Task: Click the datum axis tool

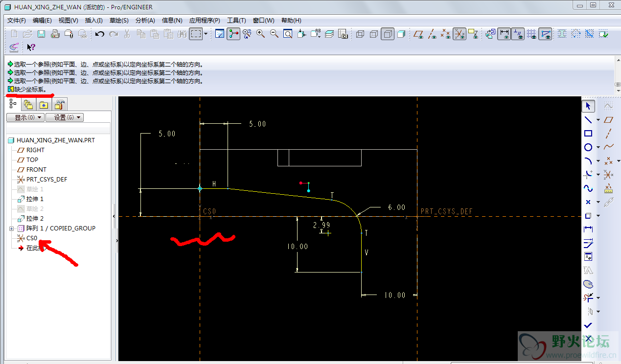Action: 608,133
